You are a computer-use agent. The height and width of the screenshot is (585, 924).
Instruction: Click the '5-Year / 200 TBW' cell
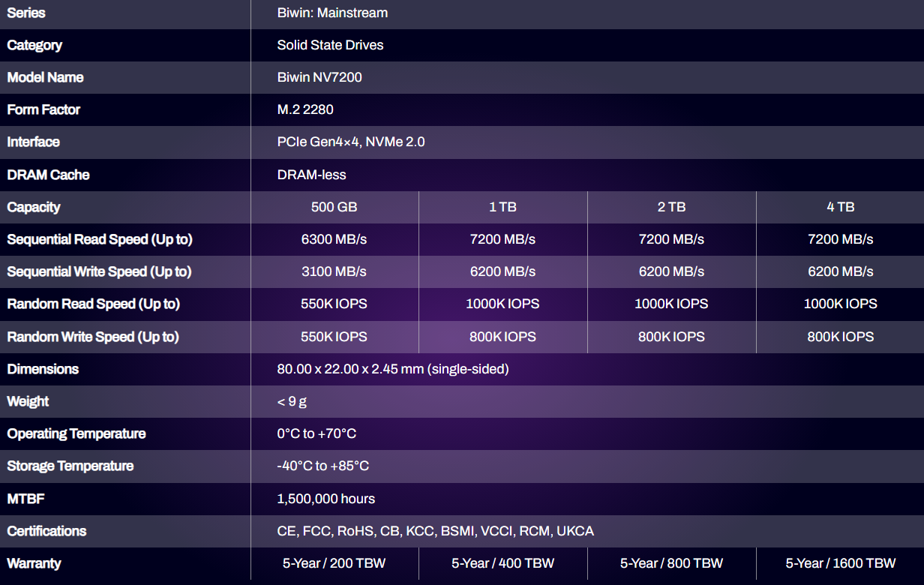334,563
